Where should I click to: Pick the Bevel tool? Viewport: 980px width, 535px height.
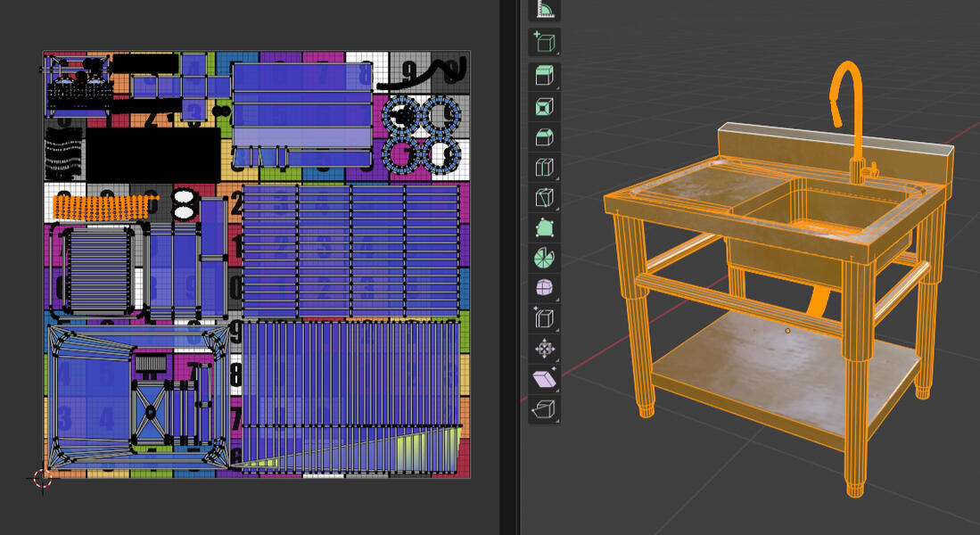(544, 137)
